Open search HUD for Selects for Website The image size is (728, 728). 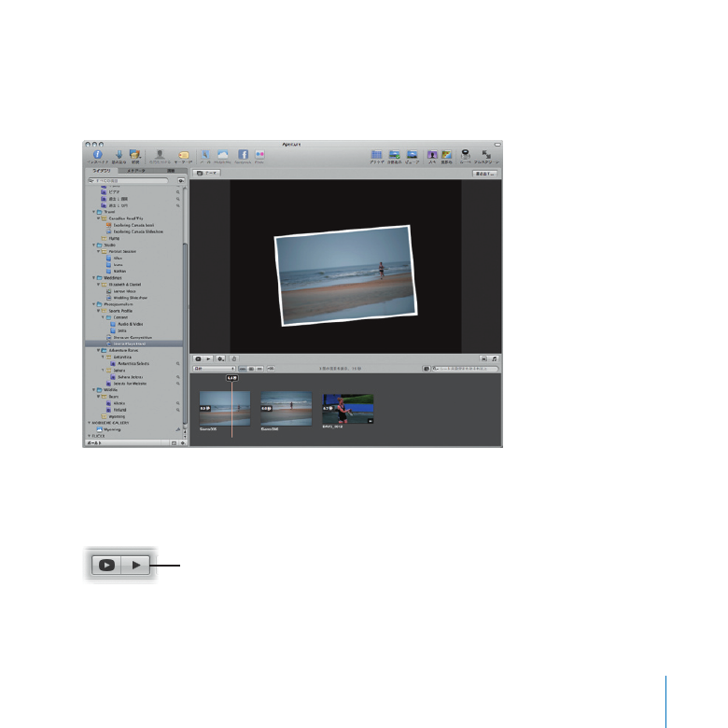178,384
